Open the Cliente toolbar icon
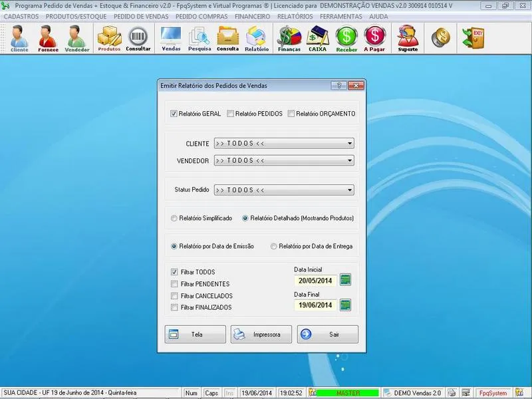Viewport: 532px width, 399px height. pos(19,39)
